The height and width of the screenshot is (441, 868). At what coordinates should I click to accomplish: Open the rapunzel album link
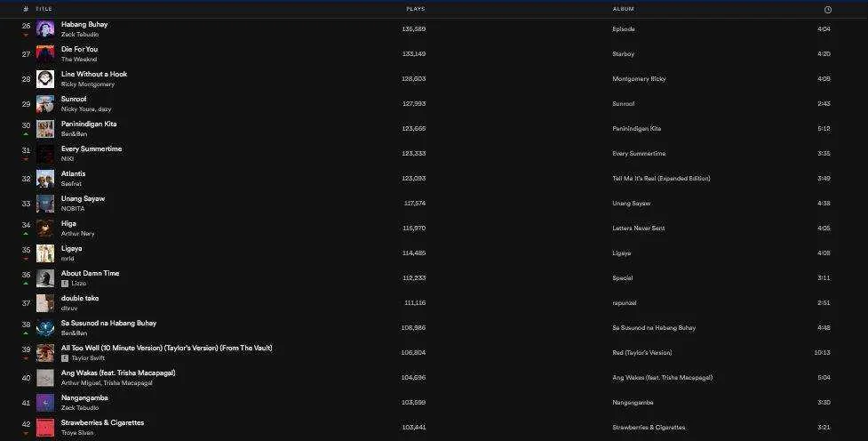click(x=624, y=303)
